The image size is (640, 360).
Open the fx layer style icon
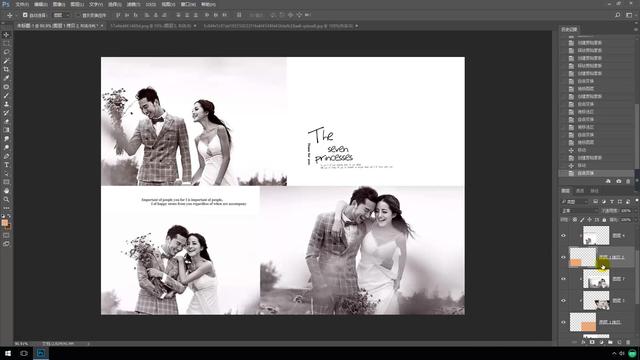pyautogui.click(x=583, y=342)
